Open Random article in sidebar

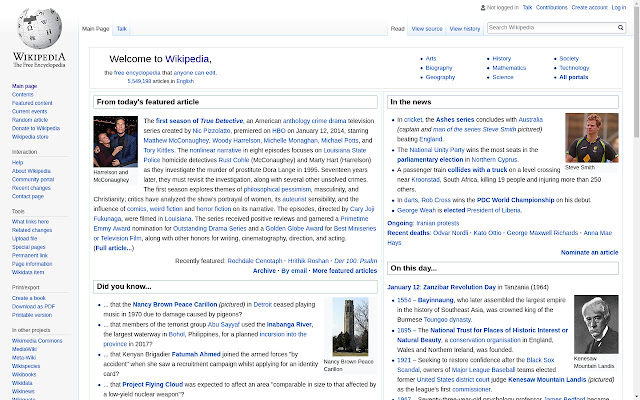[x=30, y=120]
